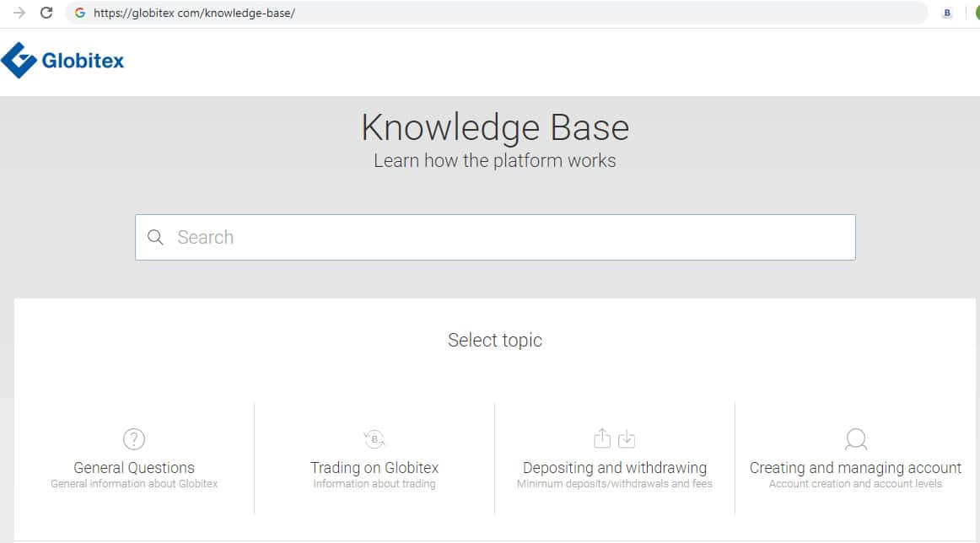The height and width of the screenshot is (543, 980).
Task: Open the General Questions topic
Action: [x=134, y=468]
